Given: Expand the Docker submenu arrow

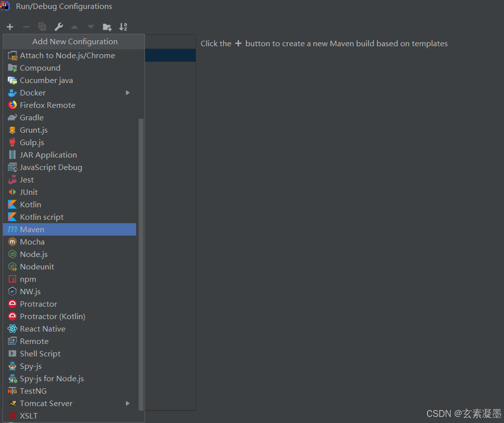Looking at the screenshot, I should point(128,92).
